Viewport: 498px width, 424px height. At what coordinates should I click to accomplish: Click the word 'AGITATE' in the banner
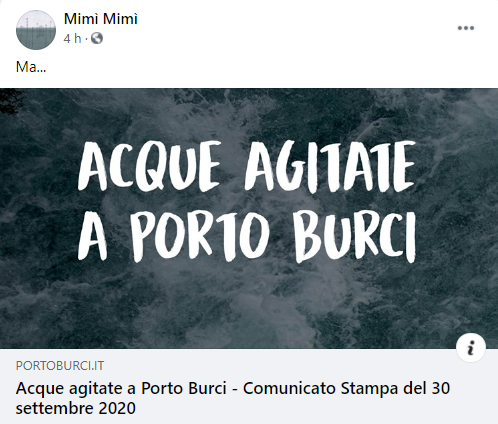[330, 168]
